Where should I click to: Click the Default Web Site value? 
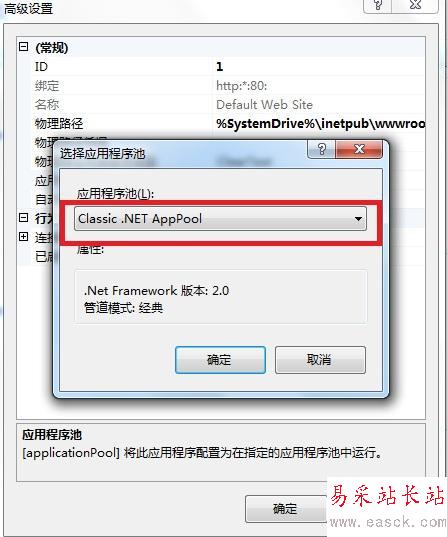point(264,104)
